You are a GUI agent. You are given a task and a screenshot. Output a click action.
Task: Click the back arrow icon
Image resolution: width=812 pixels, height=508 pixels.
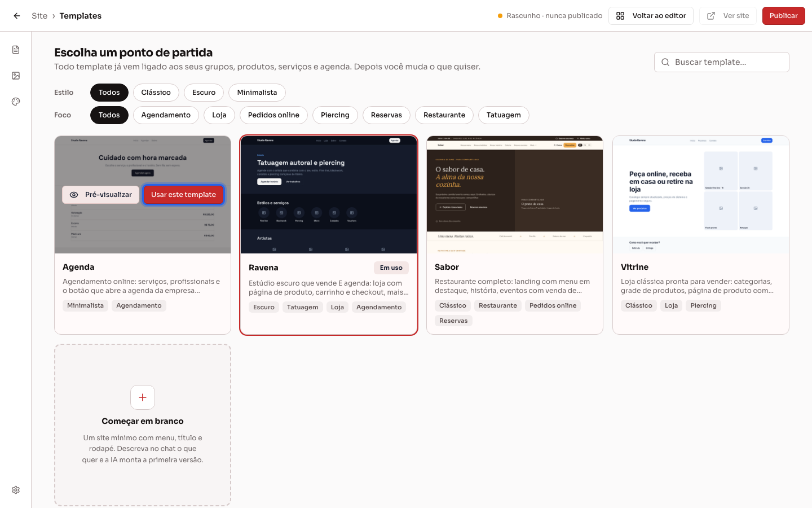17,16
